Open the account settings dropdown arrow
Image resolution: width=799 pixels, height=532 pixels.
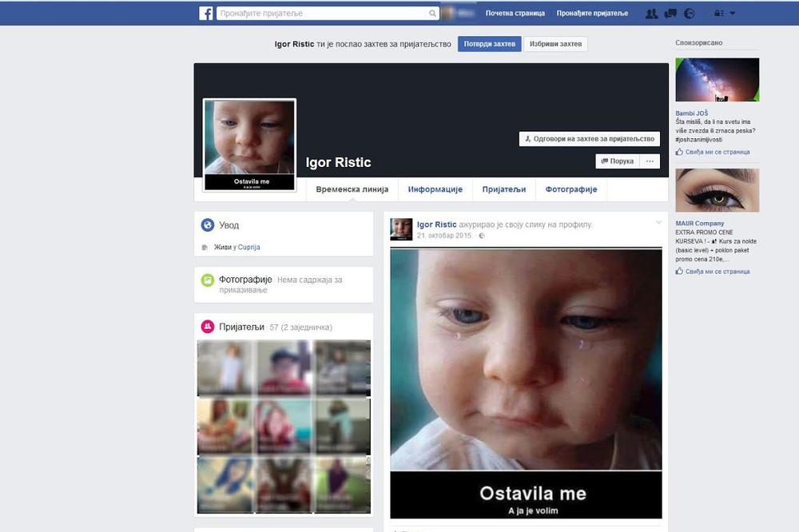732,13
